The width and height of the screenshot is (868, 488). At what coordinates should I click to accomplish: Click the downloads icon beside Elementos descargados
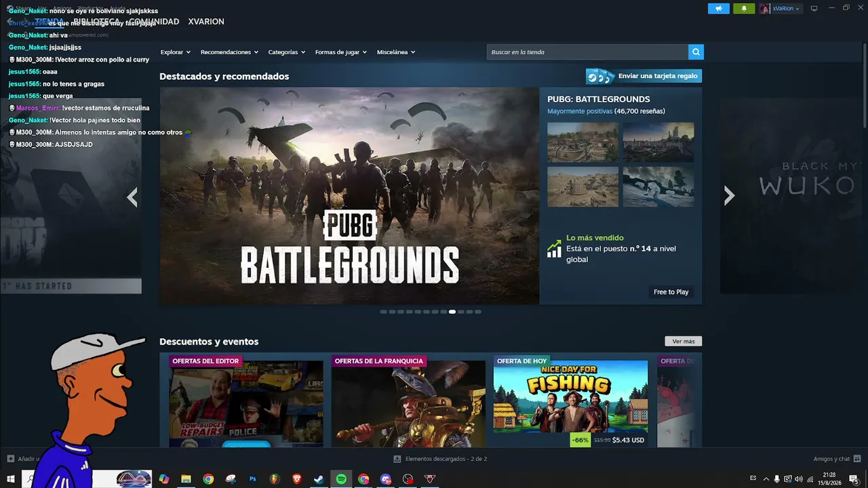coord(397,459)
